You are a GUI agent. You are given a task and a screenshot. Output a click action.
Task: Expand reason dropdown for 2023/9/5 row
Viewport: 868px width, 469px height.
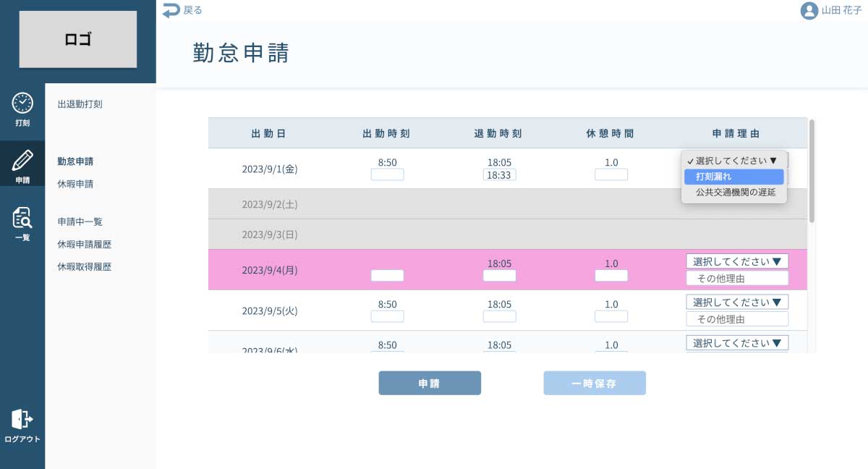736,302
